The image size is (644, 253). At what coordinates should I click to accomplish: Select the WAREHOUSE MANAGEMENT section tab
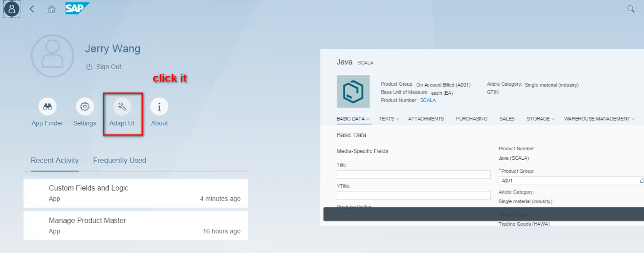pyautogui.click(x=597, y=119)
